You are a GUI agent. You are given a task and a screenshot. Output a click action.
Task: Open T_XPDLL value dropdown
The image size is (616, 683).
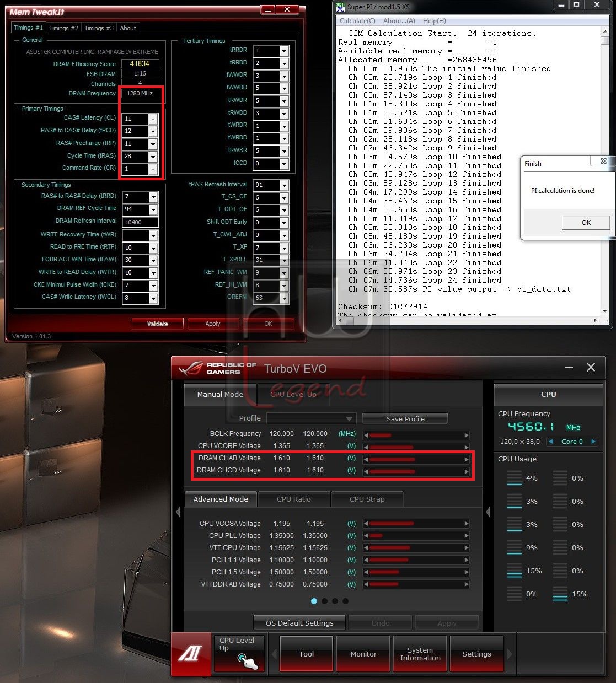(x=284, y=260)
